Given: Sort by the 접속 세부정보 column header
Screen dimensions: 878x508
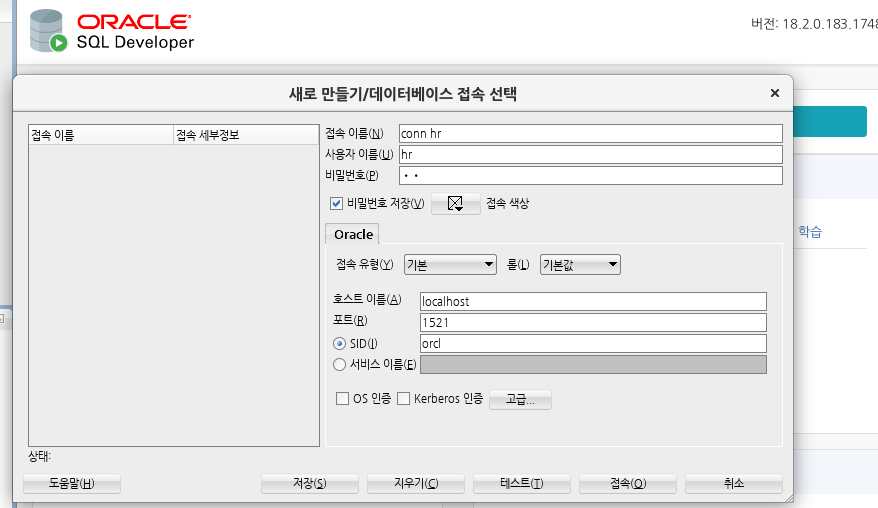Looking at the screenshot, I should (246, 135).
